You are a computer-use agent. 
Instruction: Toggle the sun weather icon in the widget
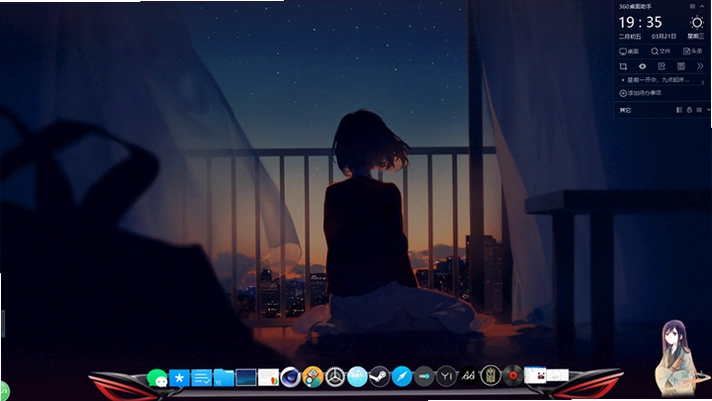(x=697, y=23)
